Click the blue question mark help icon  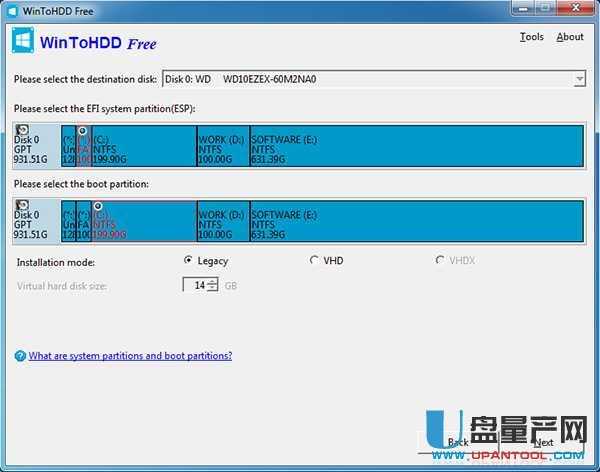[20, 356]
